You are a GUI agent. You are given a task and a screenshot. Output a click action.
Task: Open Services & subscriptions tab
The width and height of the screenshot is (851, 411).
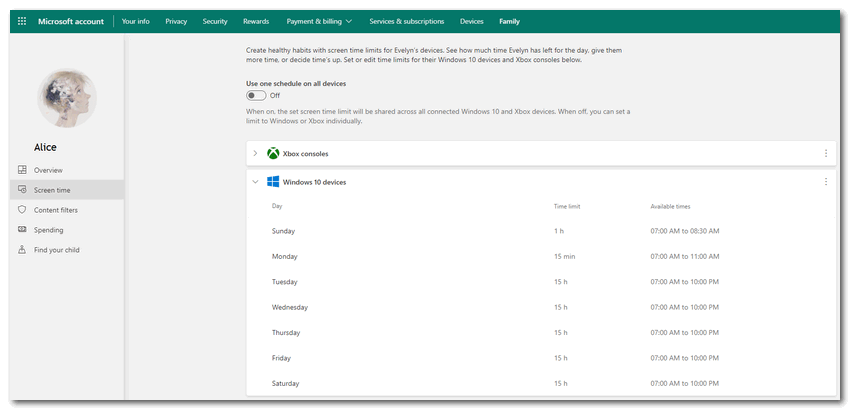tap(407, 21)
